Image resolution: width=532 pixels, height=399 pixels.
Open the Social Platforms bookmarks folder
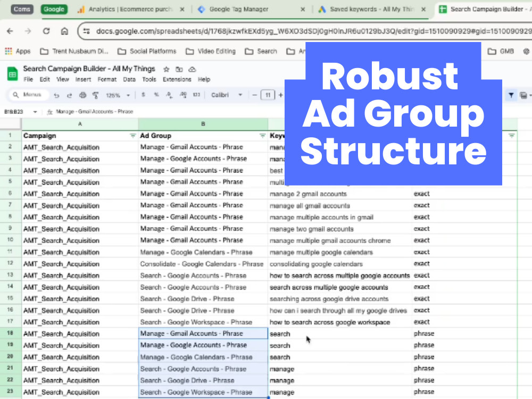tap(147, 51)
